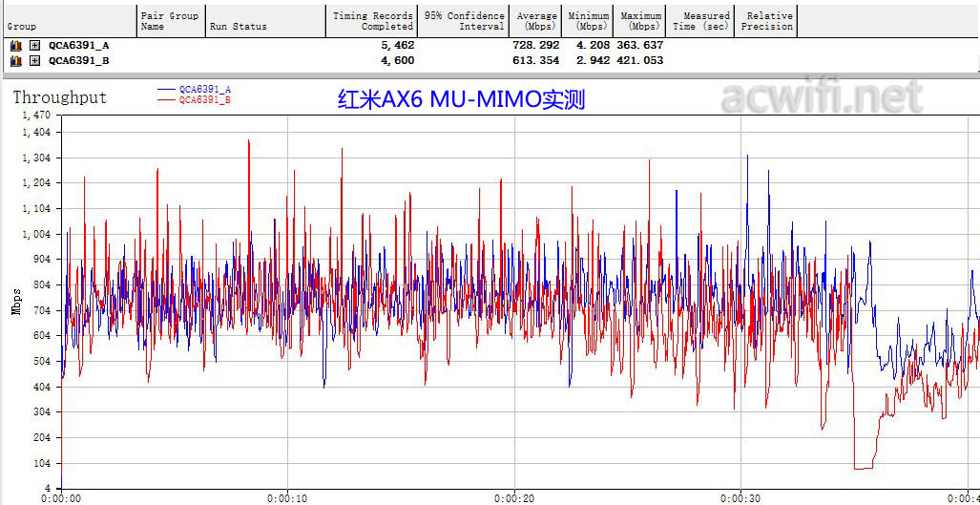Click the Throughput chart title
The height and width of the screenshot is (505, 980).
tap(60, 97)
